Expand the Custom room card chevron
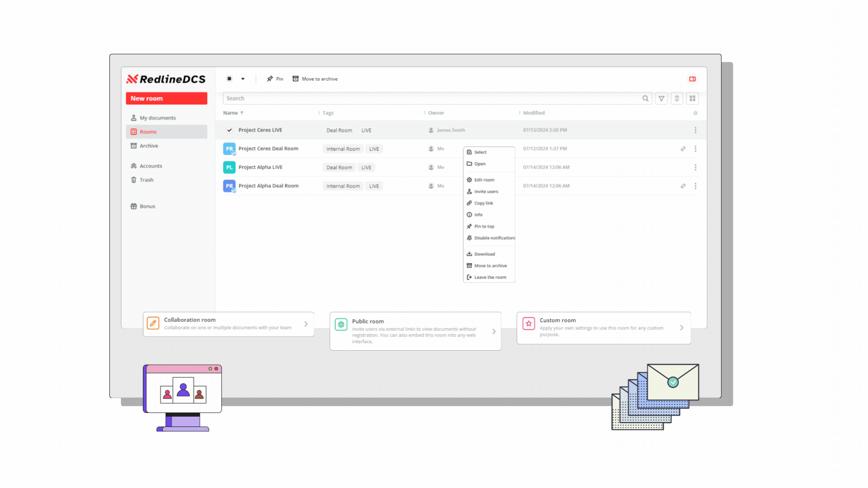This screenshot has width=868, height=488. 681,328
